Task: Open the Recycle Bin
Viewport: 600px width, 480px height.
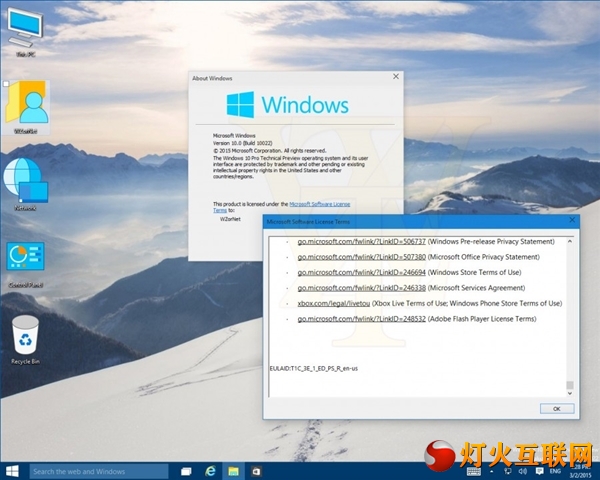Action: tap(26, 335)
